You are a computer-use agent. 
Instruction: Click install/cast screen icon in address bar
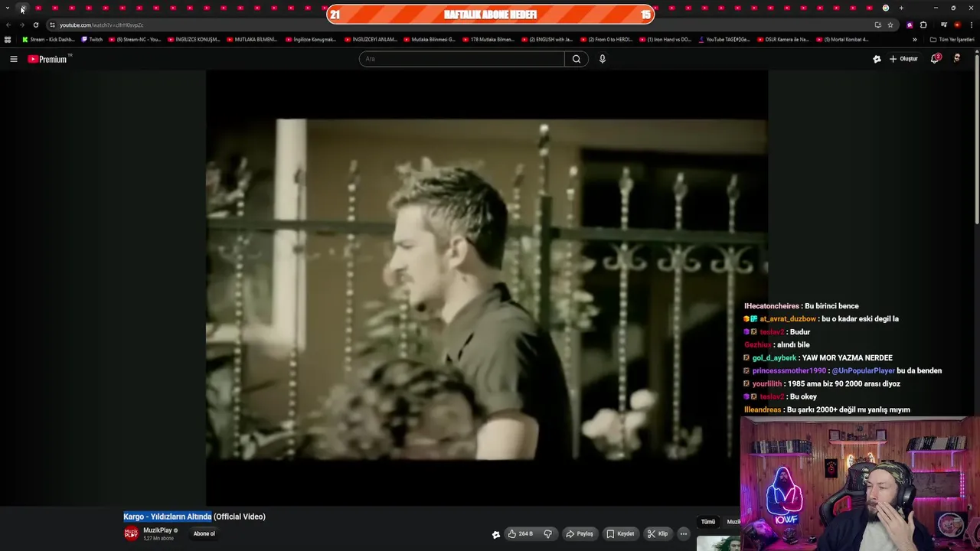pos(877,24)
